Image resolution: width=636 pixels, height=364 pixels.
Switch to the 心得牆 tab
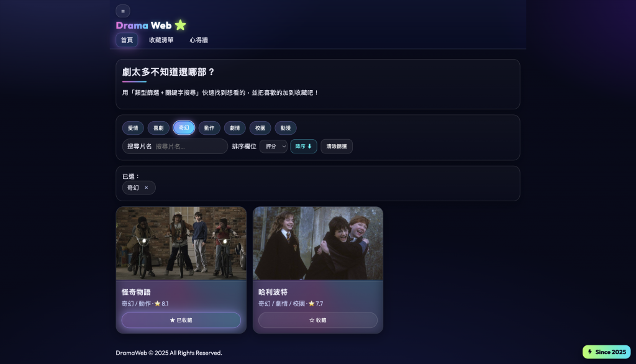click(199, 40)
